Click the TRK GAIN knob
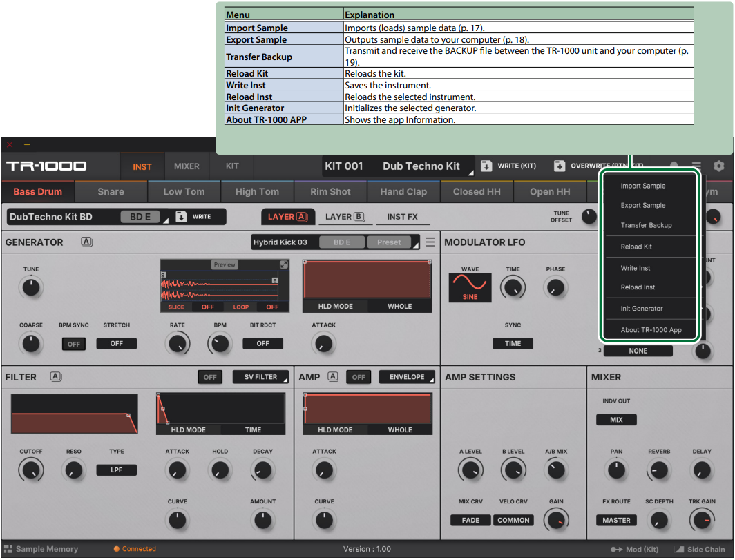 tap(702, 520)
